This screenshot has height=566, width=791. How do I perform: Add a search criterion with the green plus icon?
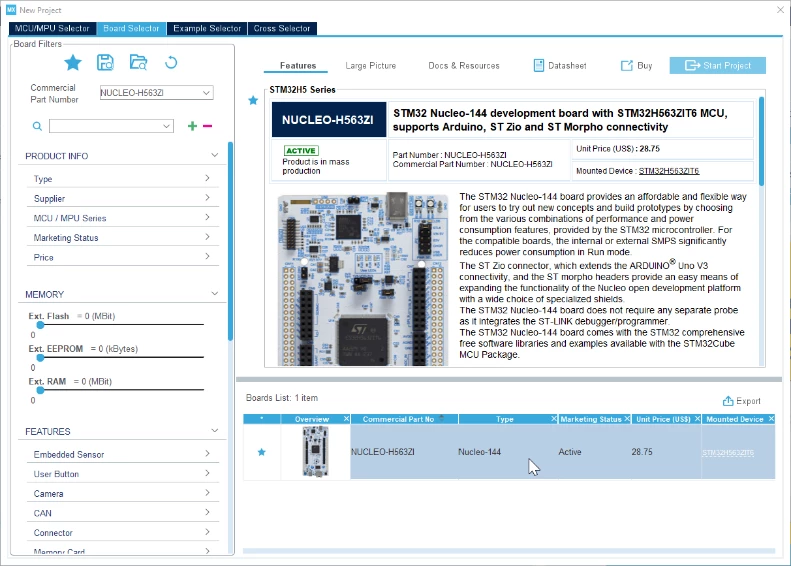click(x=192, y=126)
